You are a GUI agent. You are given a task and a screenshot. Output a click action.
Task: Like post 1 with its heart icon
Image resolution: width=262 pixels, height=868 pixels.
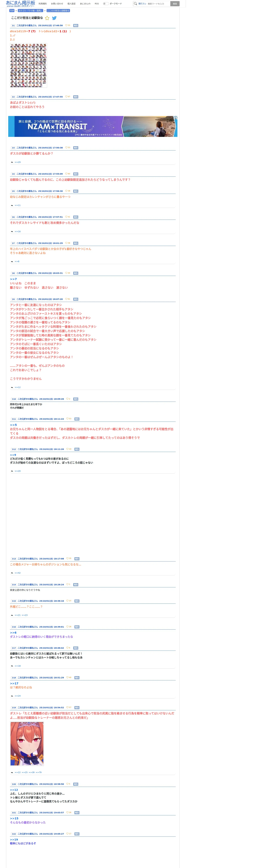(66, 25)
